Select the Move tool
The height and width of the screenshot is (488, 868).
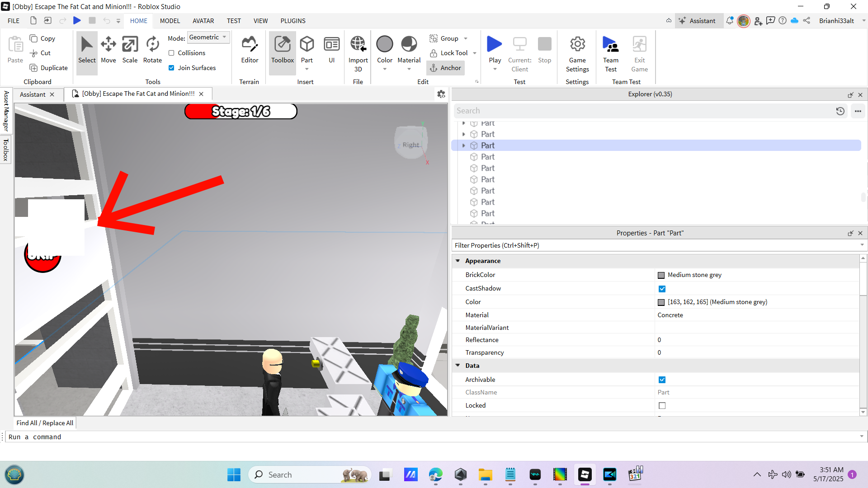click(108, 50)
